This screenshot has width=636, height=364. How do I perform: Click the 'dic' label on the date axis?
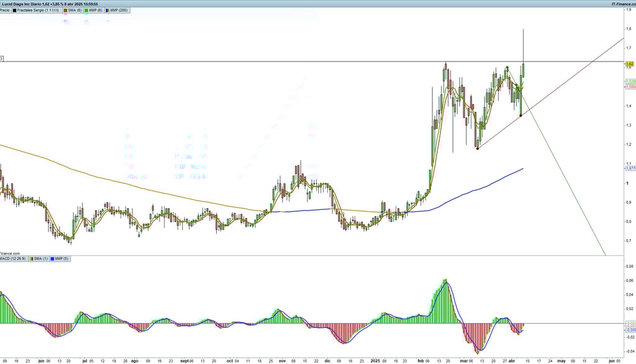click(327, 361)
